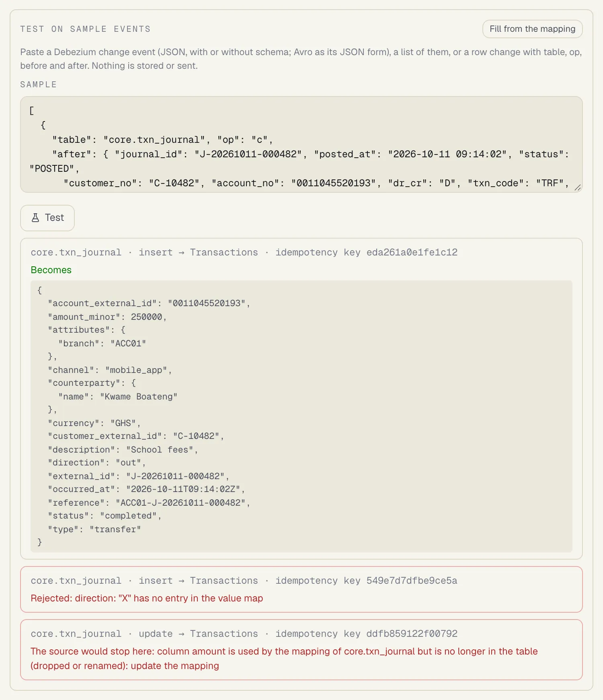Select result header with key eda261a0e1fe1c12
This screenshot has width=603, height=700.
[244, 252]
